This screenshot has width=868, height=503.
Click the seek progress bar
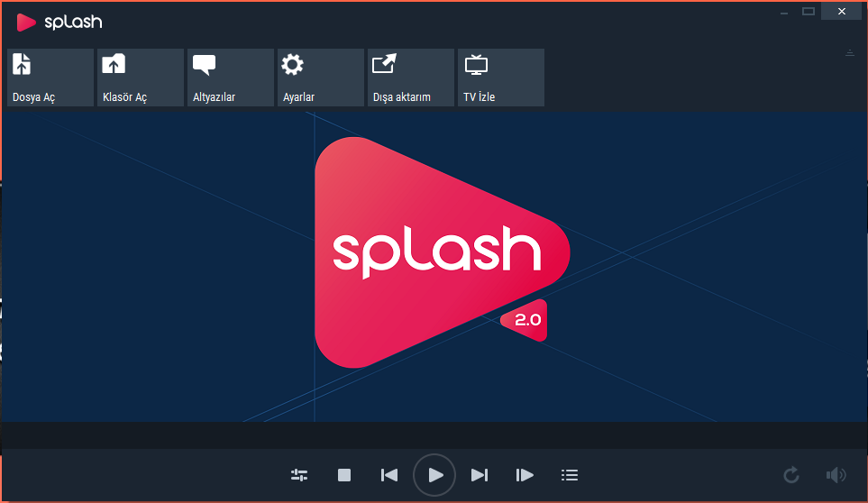[434, 435]
